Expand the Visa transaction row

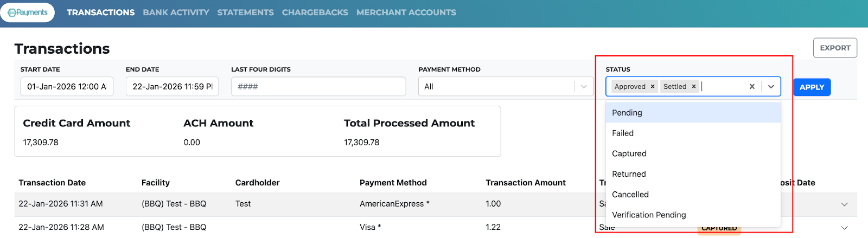pyautogui.click(x=844, y=228)
